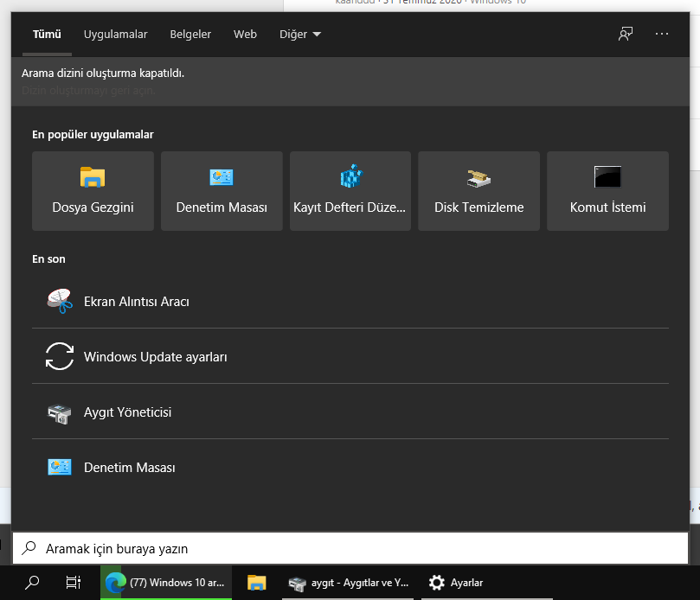Open Task View on the taskbar
This screenshot has height=600, width=700.
pos(74,582)
